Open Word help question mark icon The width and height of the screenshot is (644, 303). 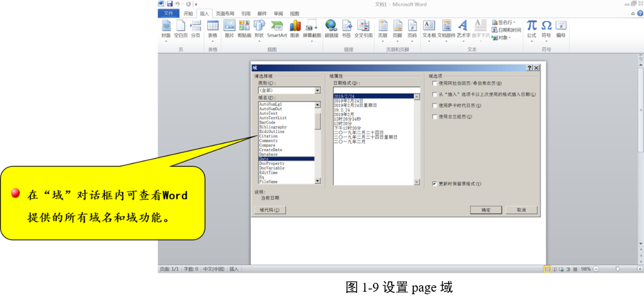[x=640, y=14]
